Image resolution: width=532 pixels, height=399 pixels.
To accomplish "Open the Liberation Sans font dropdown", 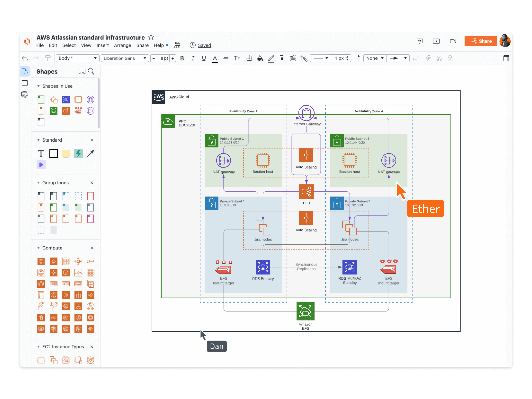I will 125,58.
